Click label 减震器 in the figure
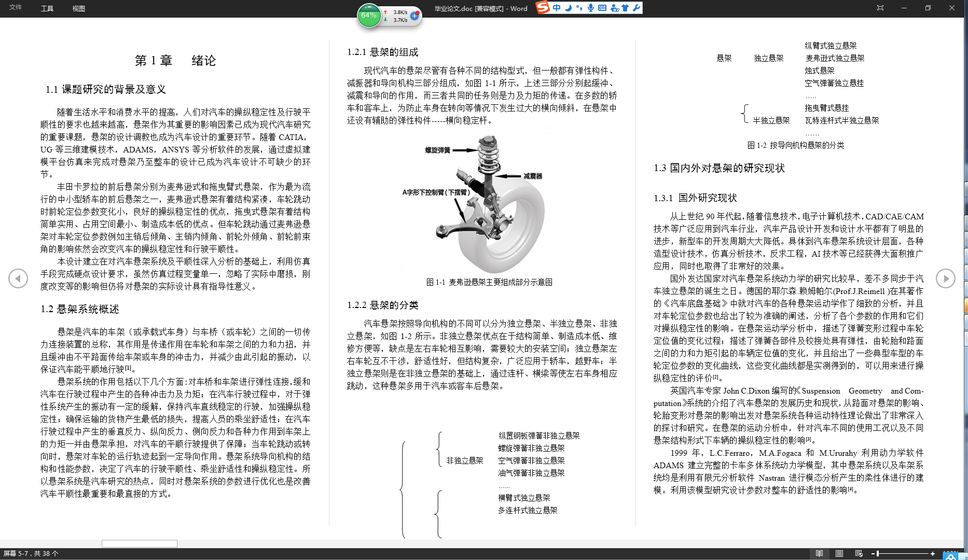The height and width of the screenshot is (560, 968). (533, 176)
